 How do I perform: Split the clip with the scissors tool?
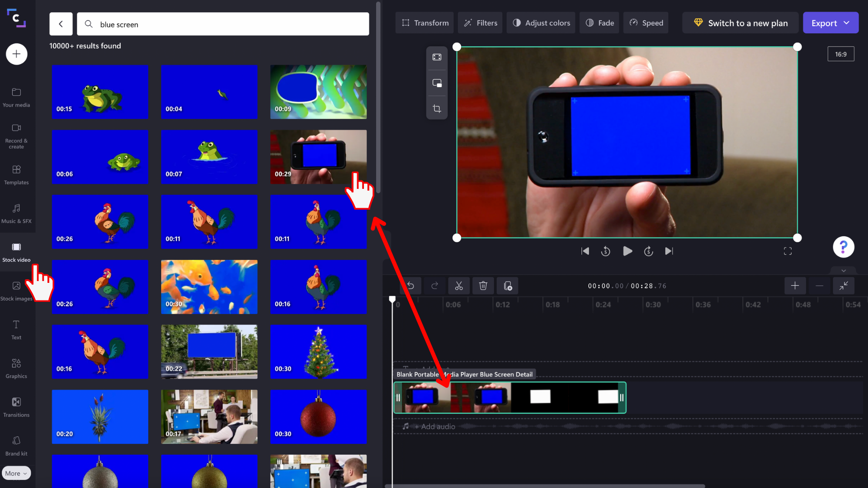point(459,286)
